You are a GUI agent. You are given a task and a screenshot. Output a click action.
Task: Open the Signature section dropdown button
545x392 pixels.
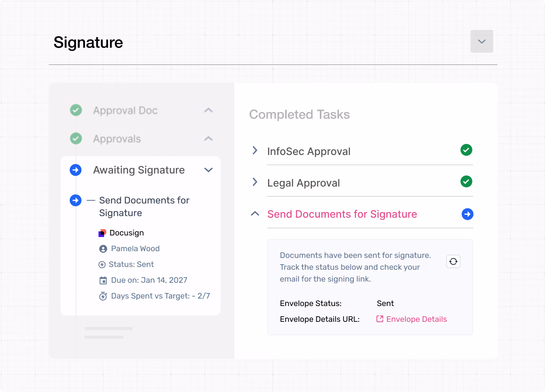[x=482, y=41]
